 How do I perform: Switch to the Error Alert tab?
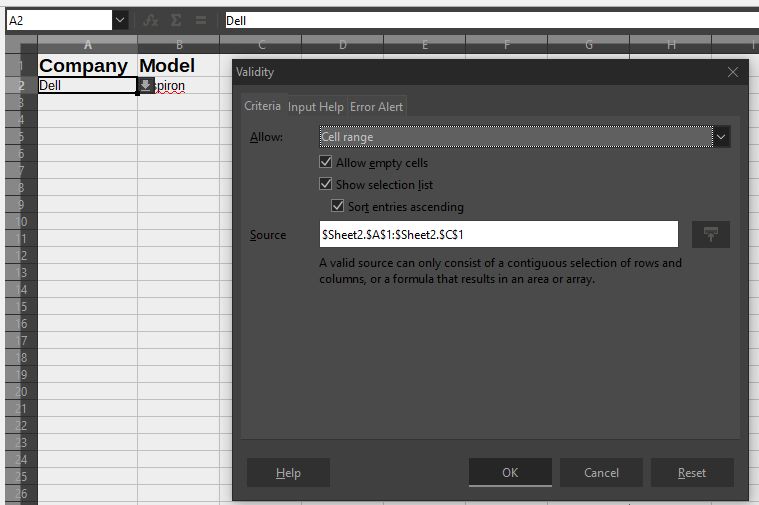pyautogui.click(x=376, y=107)
